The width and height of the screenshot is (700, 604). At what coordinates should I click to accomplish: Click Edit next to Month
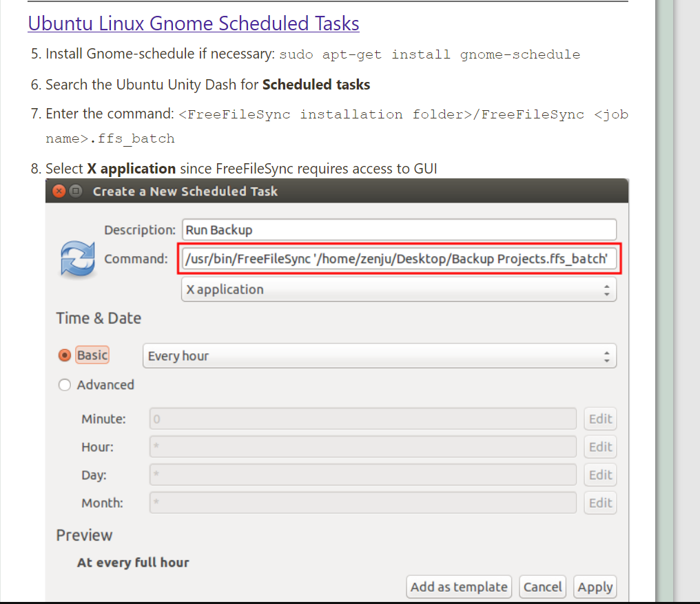tap(601, 503)
